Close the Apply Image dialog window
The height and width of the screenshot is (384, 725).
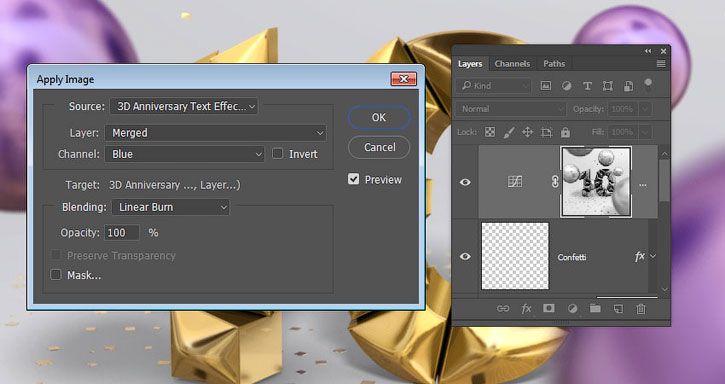pos(403,79)
